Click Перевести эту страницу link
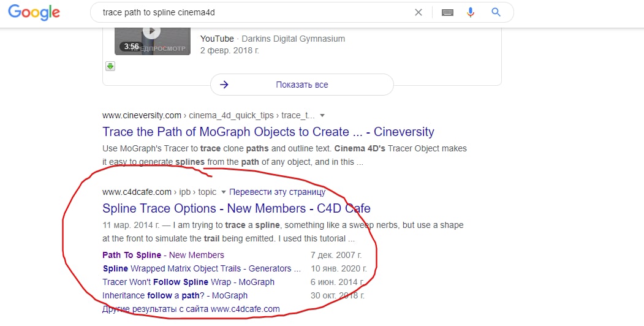 pyautogui.click(x=277, y=192)
